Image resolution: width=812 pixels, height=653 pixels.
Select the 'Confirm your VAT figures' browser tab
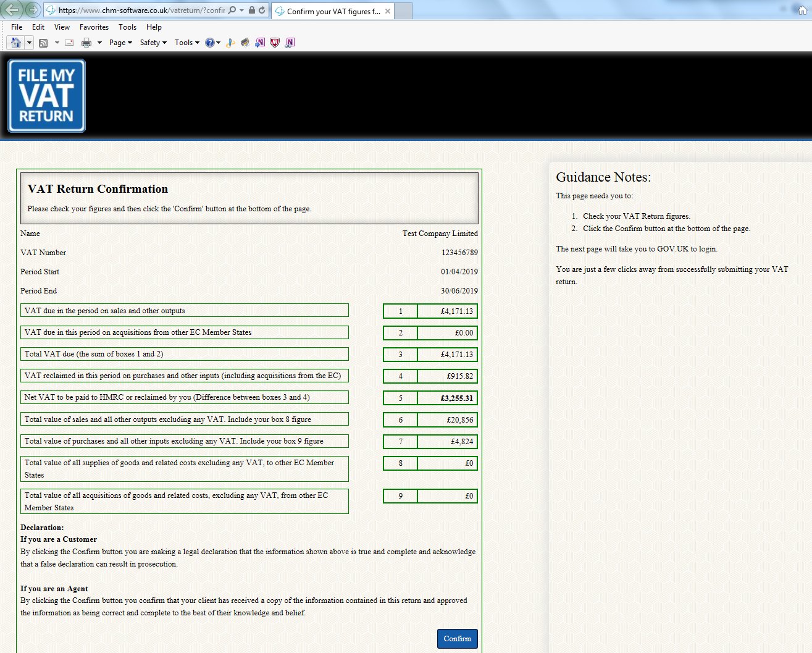(x=327, y=11)
